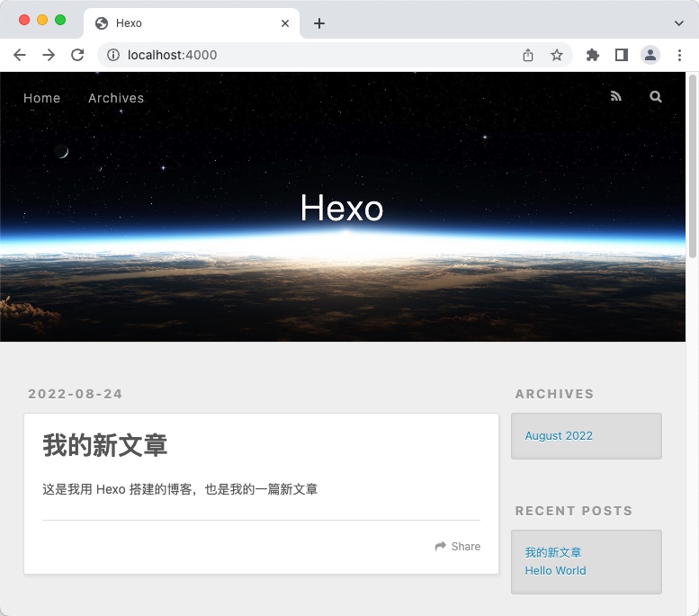The image size is (699, 616).
Task: Open the August 2022 archive link
Action: [x=559, y=436]
